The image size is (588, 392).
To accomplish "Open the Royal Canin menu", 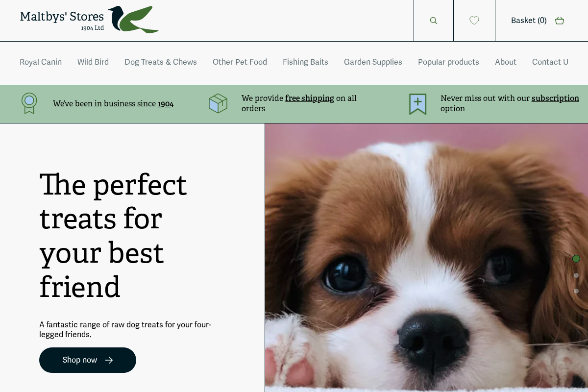I will 41,62.
